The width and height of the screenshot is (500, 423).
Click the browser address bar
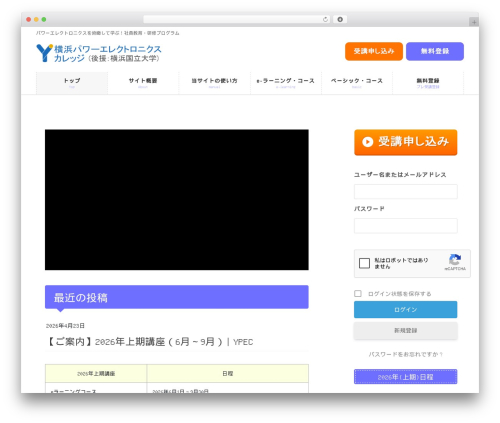(236, 20)
